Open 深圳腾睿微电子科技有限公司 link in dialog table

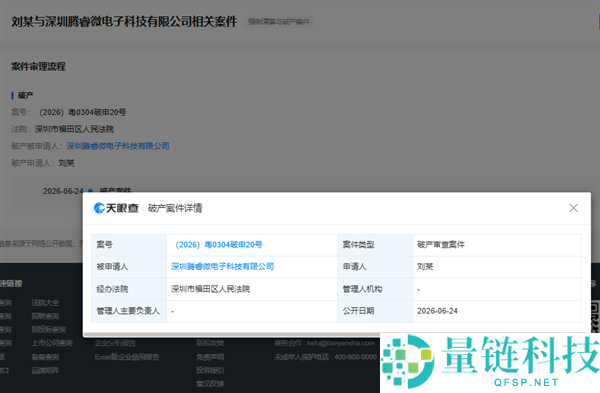pos(222,266)
